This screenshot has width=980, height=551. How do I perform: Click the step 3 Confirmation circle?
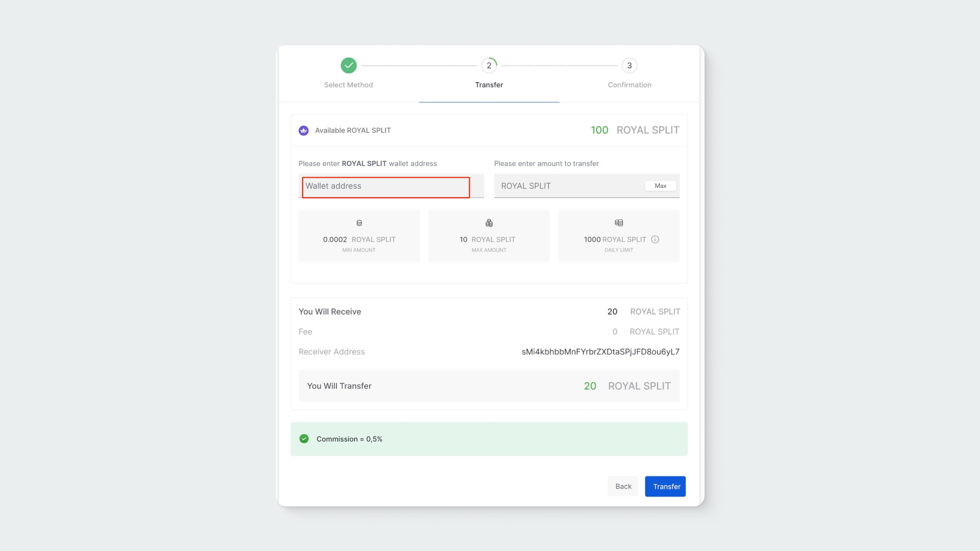pyautogui.click(x=629, y=65)
